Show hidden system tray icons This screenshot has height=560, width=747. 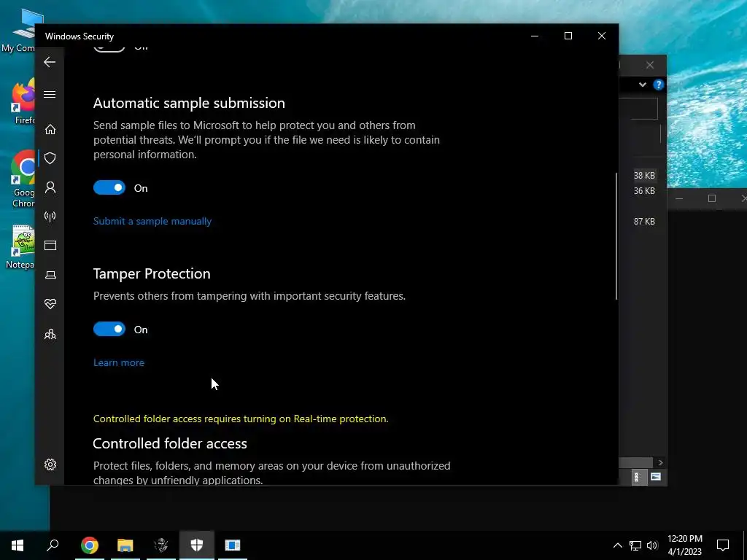click(617, 545)
